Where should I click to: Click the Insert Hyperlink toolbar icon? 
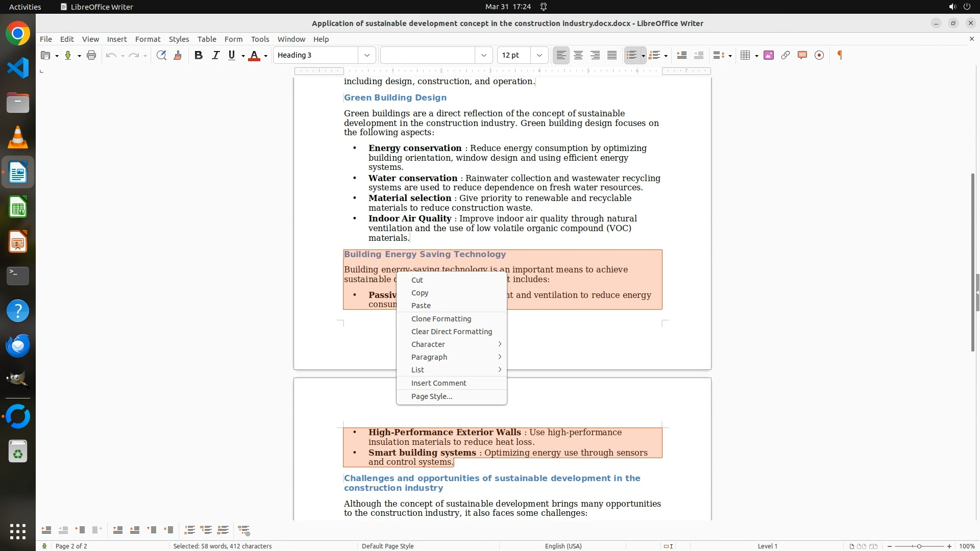785,55
